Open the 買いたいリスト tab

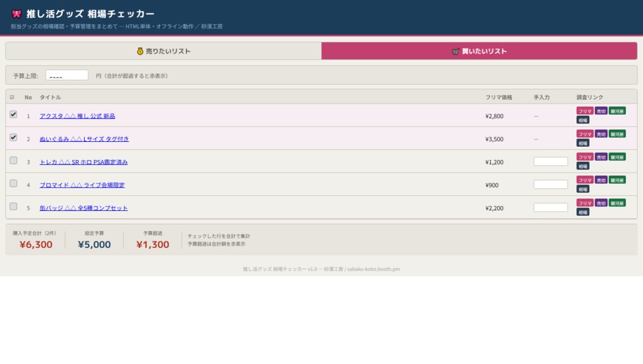click(479, 51)
